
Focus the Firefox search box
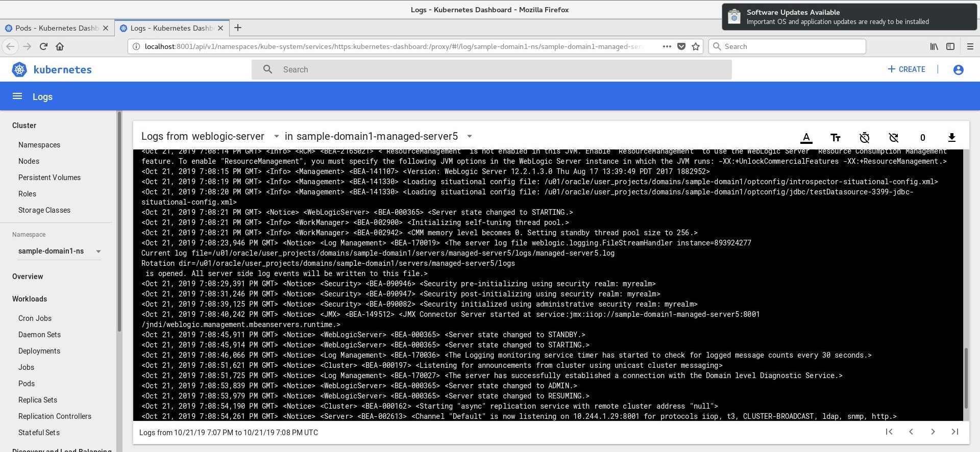(x=787, y=46)
